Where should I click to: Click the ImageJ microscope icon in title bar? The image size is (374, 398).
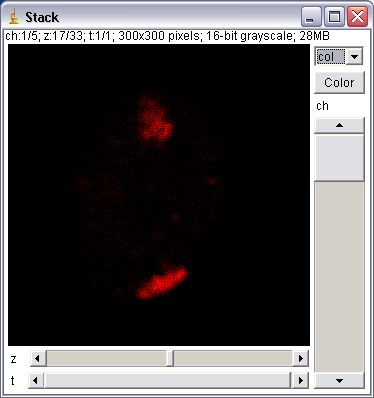click(14, 17)
